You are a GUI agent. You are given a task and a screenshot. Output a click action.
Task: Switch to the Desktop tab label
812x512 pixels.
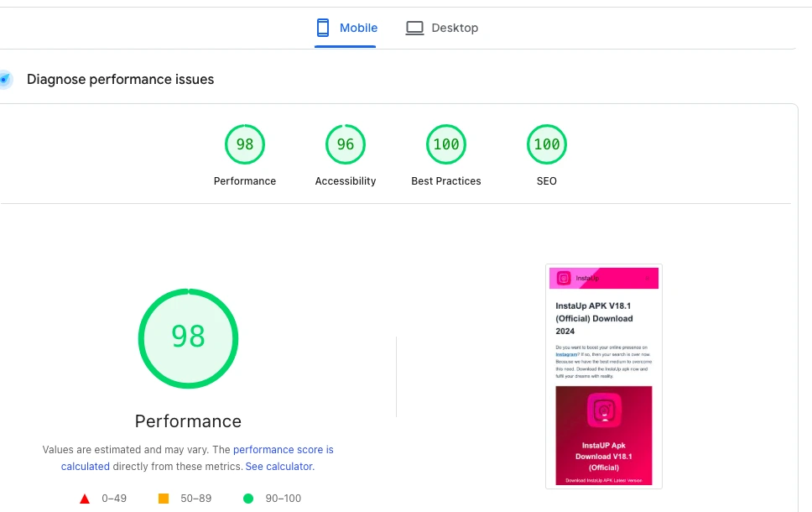coord(455,28)
